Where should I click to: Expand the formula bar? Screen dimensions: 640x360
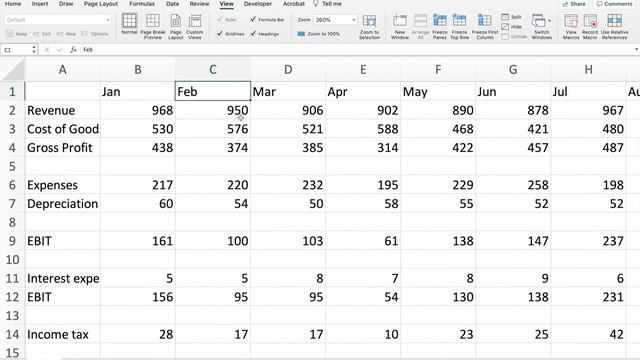pyautogui.click(x=636, y=49)
